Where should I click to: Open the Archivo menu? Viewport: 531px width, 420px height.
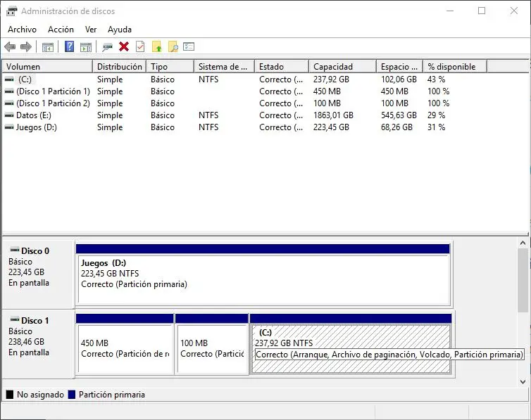[22, 30]
